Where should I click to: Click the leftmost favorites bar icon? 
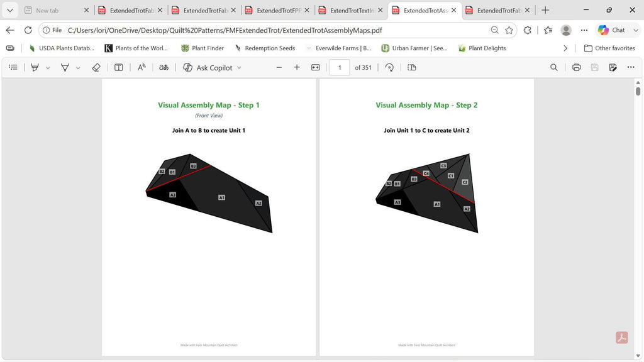point(10,48)
